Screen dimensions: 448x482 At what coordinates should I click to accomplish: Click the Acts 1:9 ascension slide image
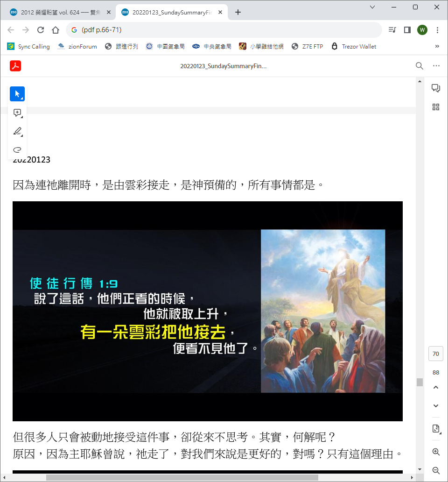click(208, 311)
